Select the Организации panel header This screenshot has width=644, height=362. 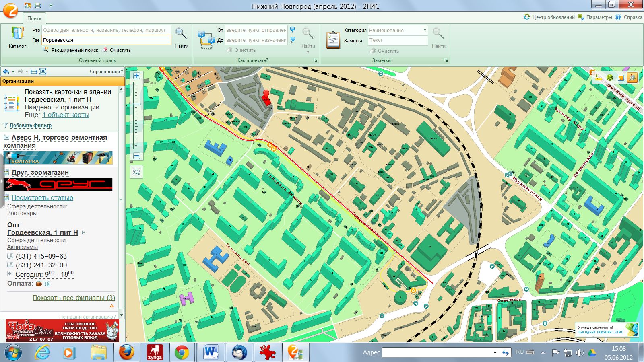pyautogui.click(x=62, y=81)
